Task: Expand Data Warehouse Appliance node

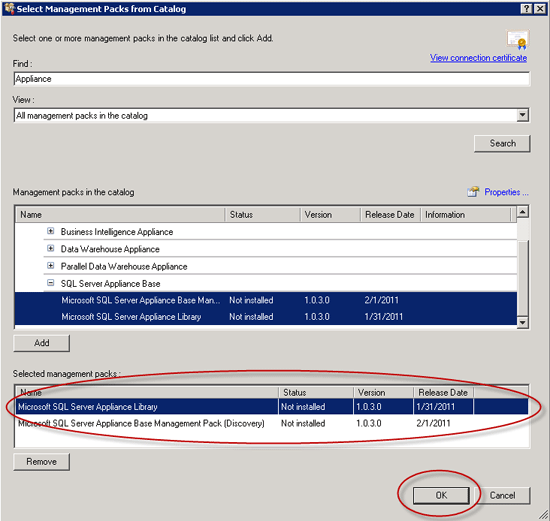Action: click(x=51, y=248)
